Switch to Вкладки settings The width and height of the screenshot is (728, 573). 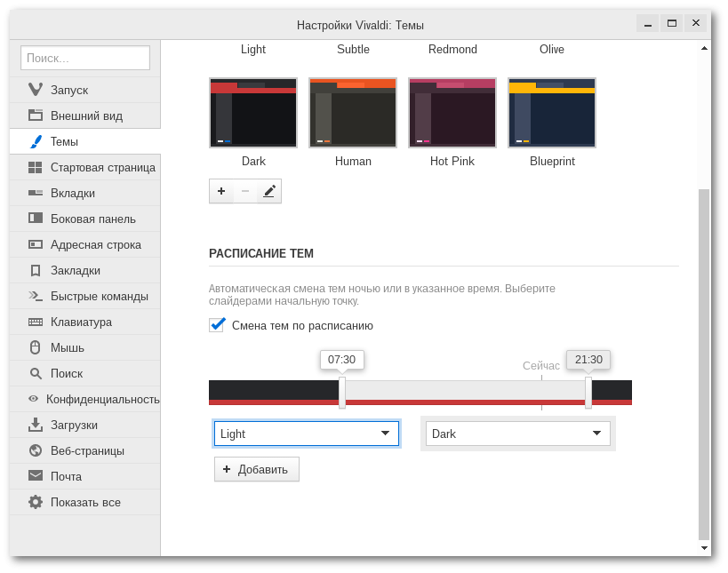pyautogui.click(x=85, y=193)
